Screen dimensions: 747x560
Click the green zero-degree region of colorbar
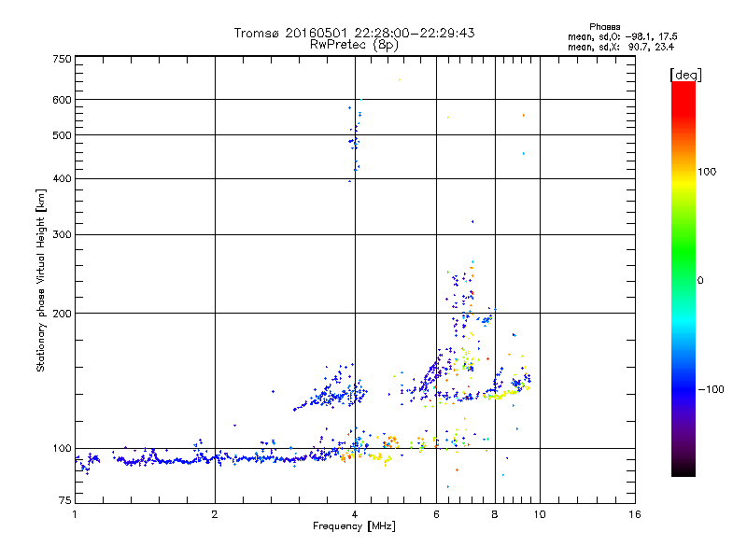(684, 281)
